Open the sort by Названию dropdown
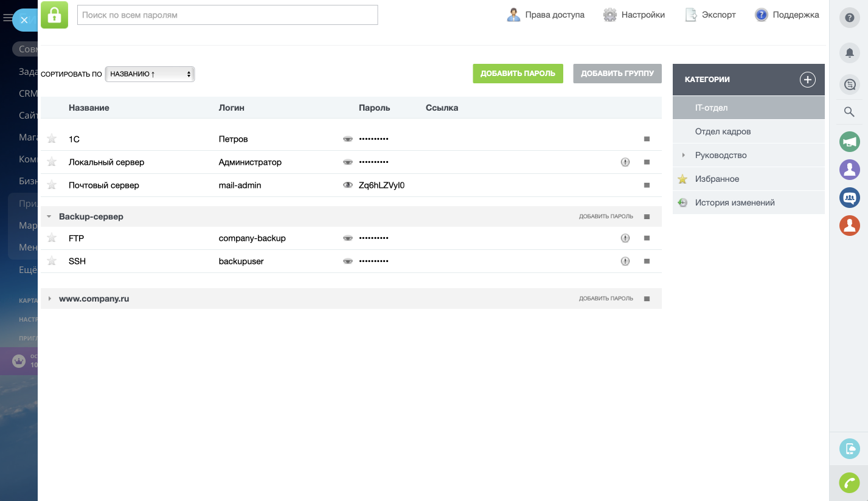 pos(150,74)
